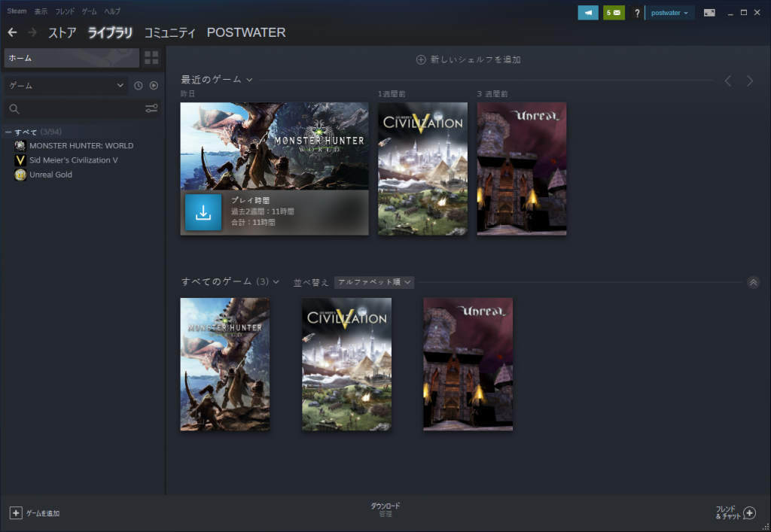Toggle ready-to-play filter icon

[154, 86]
